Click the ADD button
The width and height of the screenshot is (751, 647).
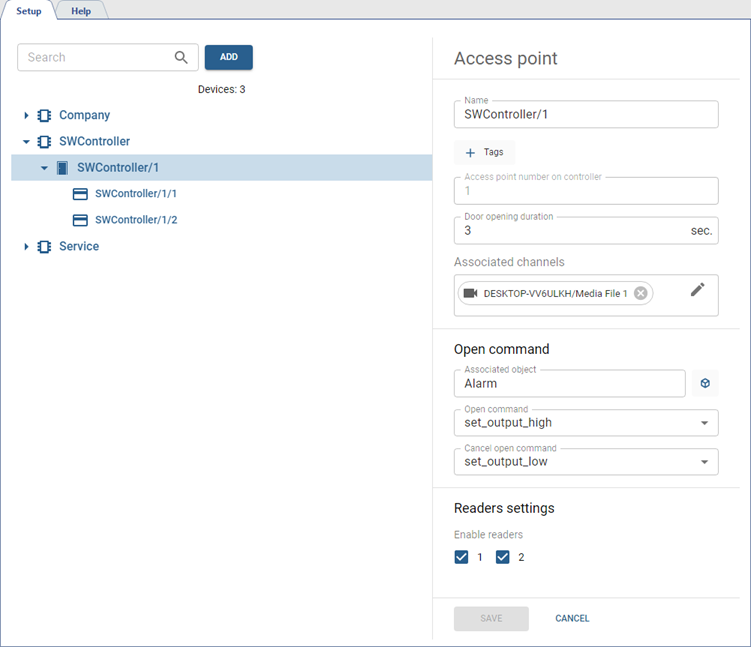coord(229,58)
